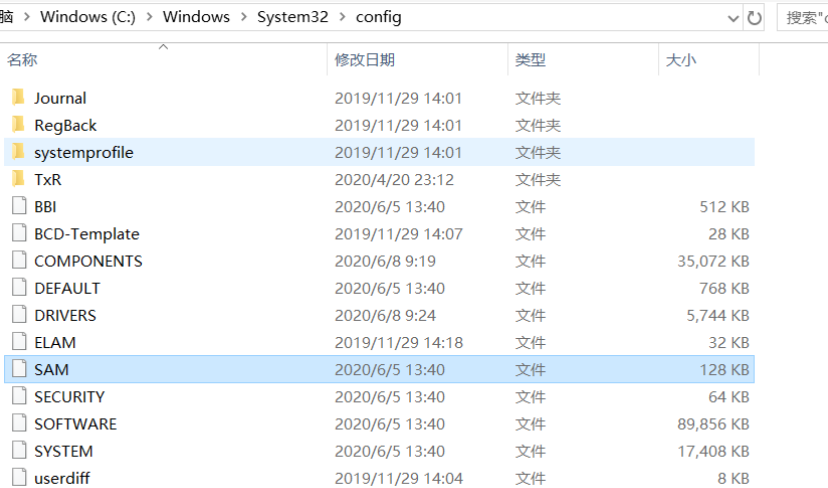The width and height of the screenshot is (828, 488).
Task: Click the COMPONENTS file icon
Action: (19, 260)
